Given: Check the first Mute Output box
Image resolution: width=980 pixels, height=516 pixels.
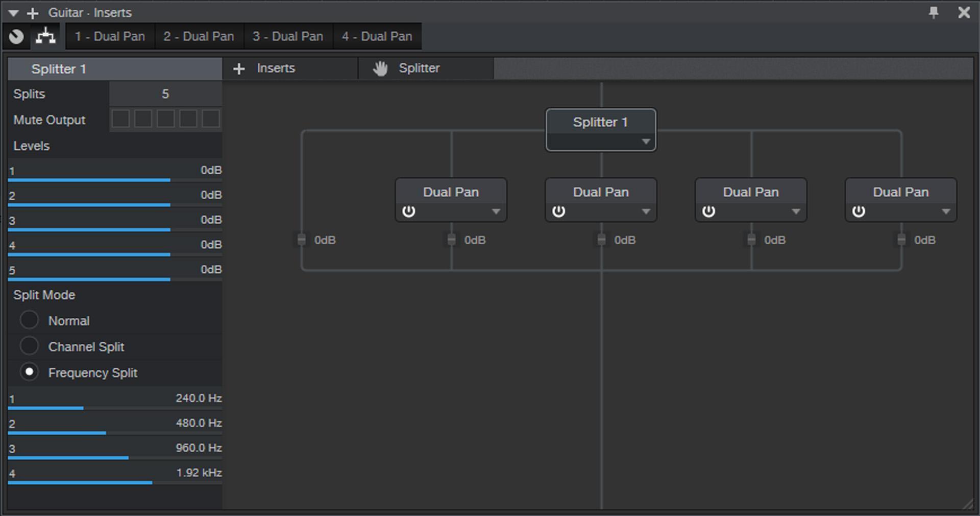Looking at the screenshot, I should (120, 119).
